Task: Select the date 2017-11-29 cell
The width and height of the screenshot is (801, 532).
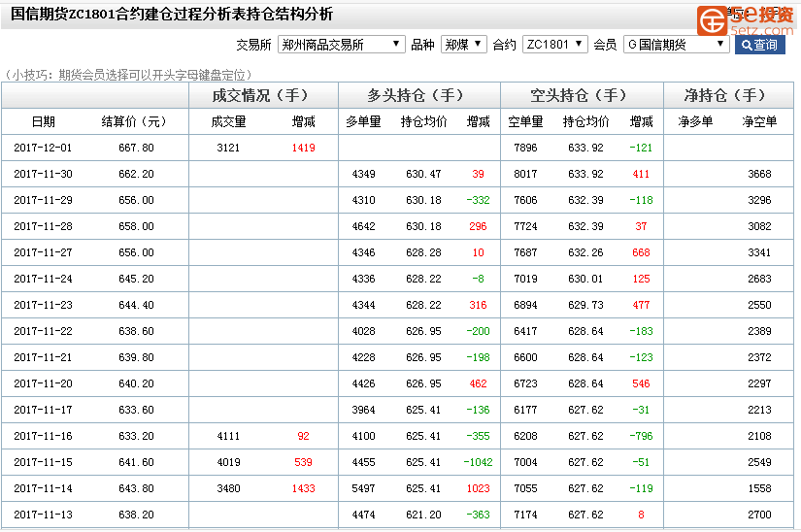Action: point(43,200)
